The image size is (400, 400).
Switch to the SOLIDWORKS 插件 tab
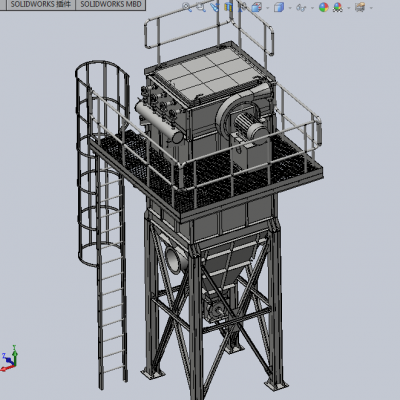tap(41, 4)
